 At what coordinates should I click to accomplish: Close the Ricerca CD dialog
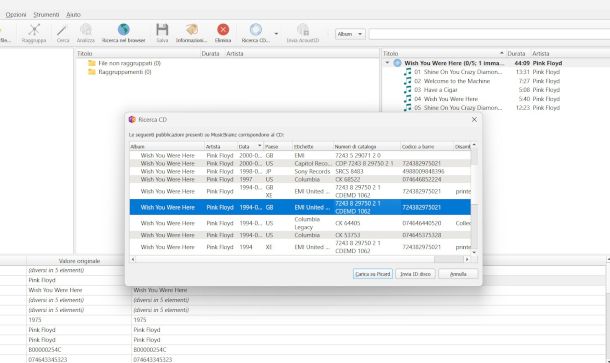pyautogui.click(x=474, y=119)
